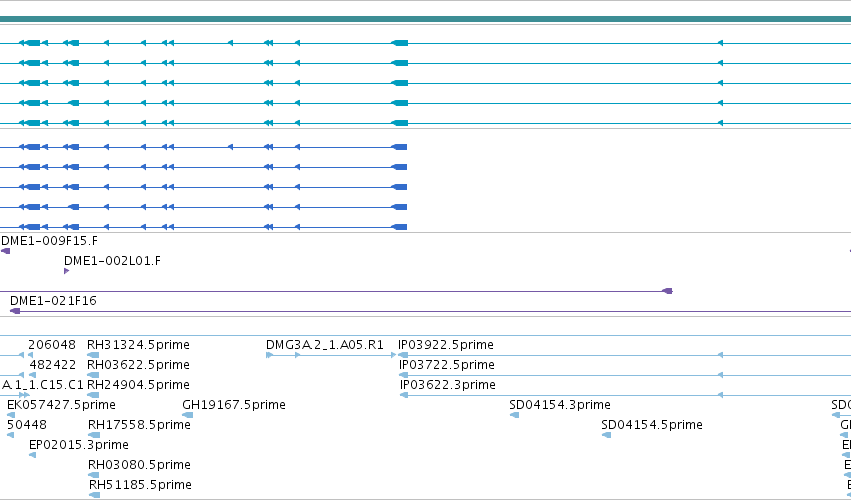Select the EK057427.5prime label
Screen dimensions: 851x500
[x=61, y=404]
